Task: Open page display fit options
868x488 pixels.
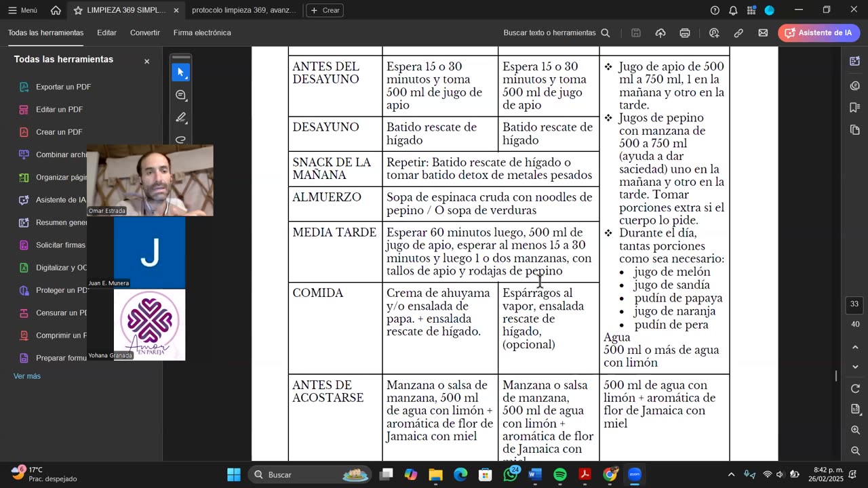Action: point(855,409)
